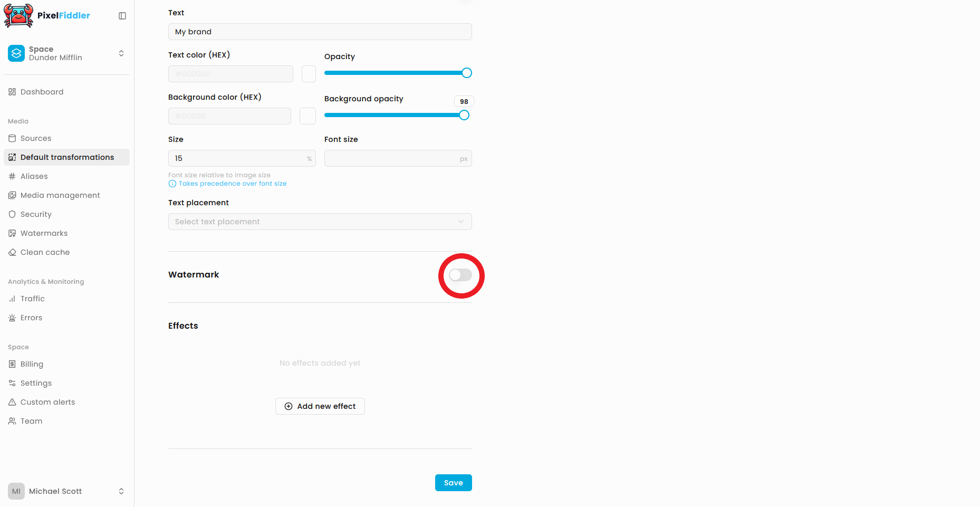Click the Save button
Image resolution: width=980 pixels, height=507 pixels.
point(453,483)
